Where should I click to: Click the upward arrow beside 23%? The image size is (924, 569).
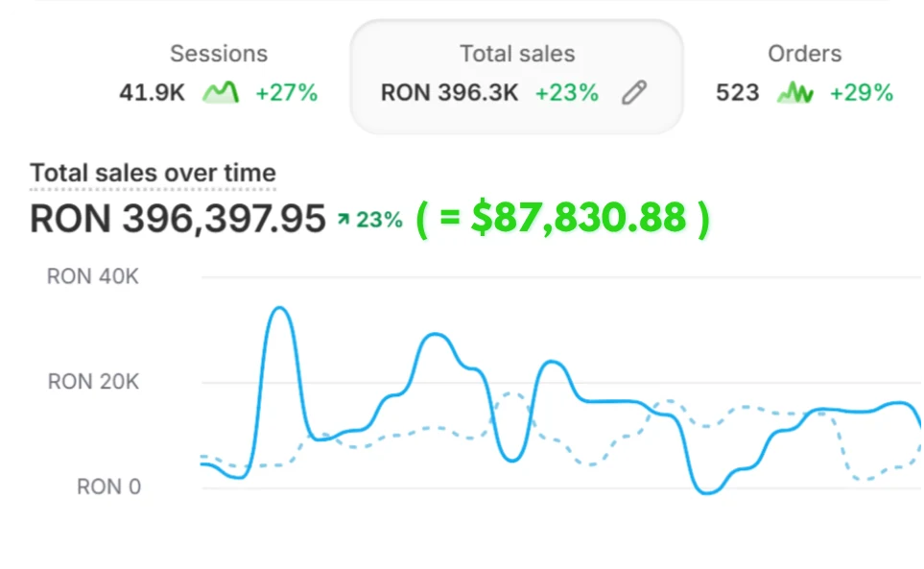(343, 220)
